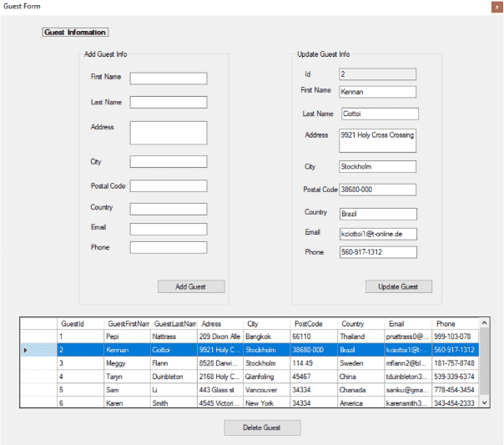
Task: Select the Bangkok city cell
Action: coord(267,336)
